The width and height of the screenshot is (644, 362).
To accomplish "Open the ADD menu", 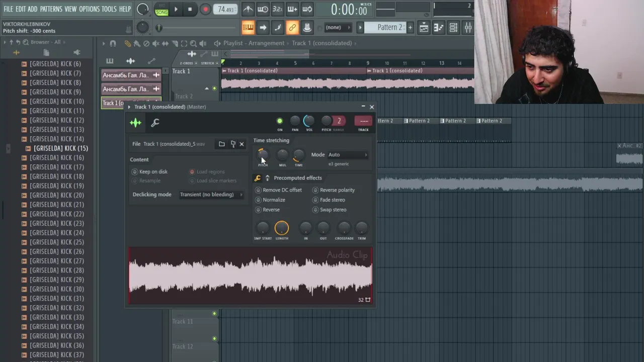I will point(33,9).
